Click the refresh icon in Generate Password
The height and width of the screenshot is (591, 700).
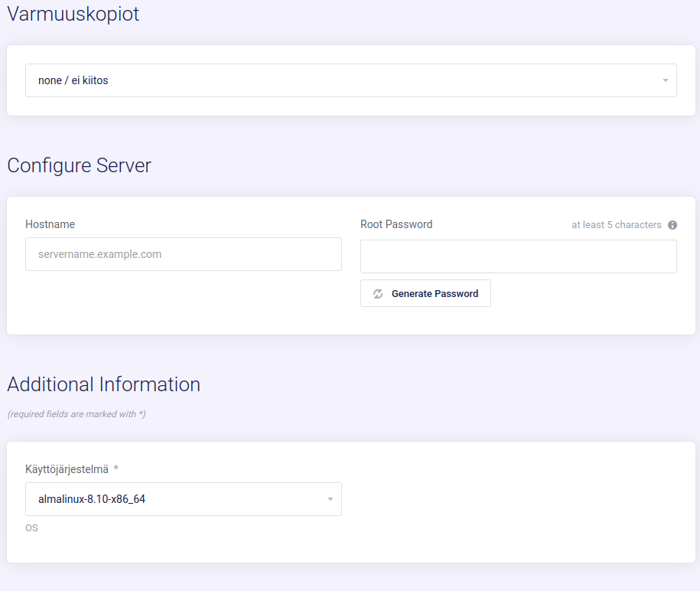coord(378,294)
